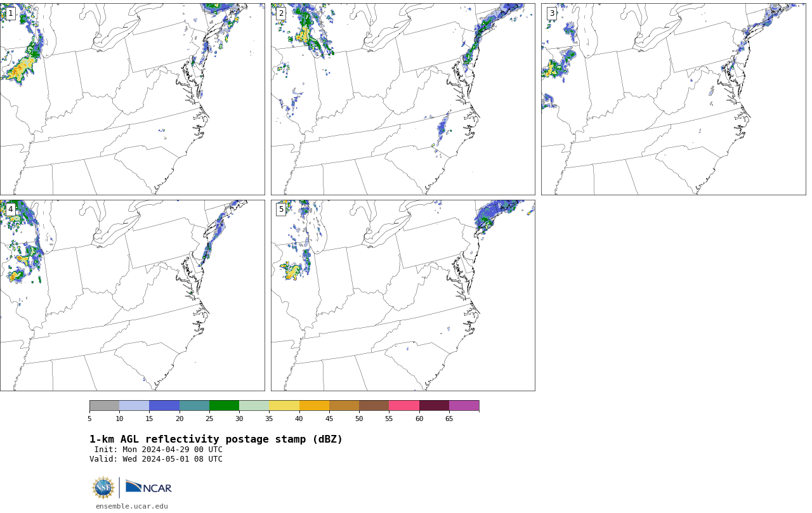Viewport: 812px width, 513px height.
Task: Click the member label box numbered 2
Action: coord(281,13)
